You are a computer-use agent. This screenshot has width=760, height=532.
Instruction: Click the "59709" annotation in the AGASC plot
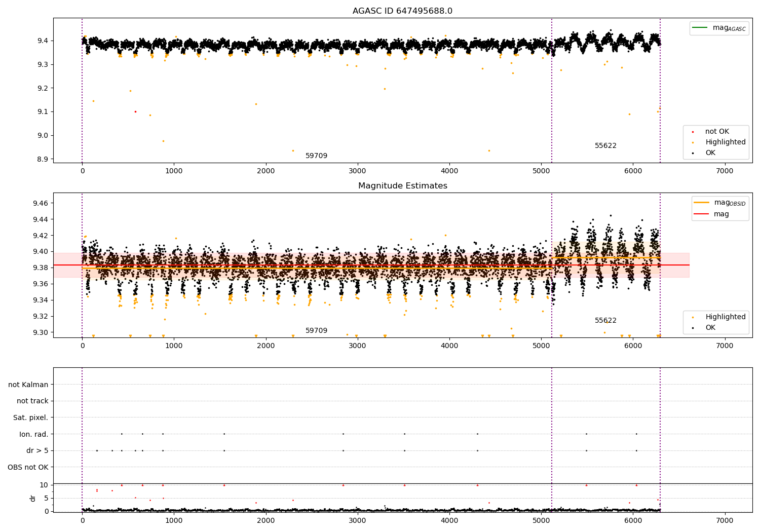click(x=316, y=156)
